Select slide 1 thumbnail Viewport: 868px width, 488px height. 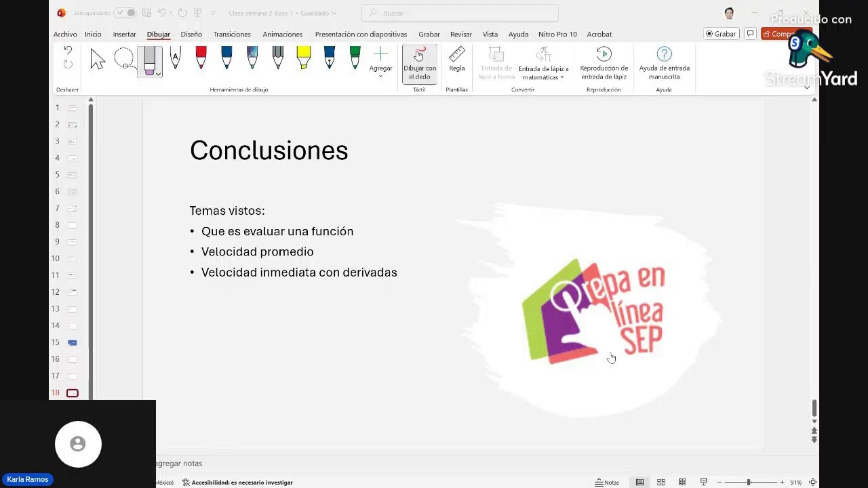pyautogui.click(x=73, y=108)
